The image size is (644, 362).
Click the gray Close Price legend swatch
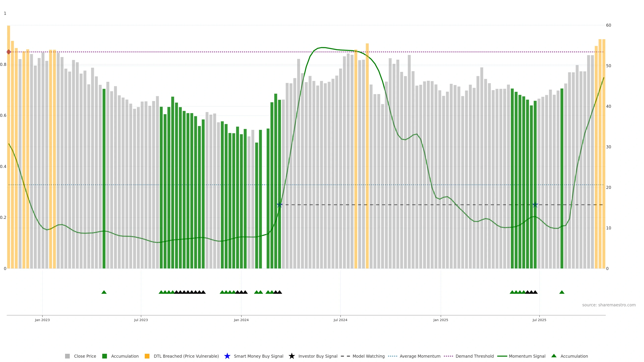click(67, 356)
